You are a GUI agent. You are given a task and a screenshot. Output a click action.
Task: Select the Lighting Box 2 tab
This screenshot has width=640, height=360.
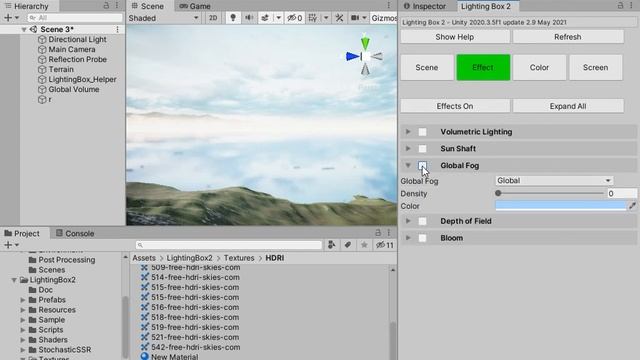486,6
